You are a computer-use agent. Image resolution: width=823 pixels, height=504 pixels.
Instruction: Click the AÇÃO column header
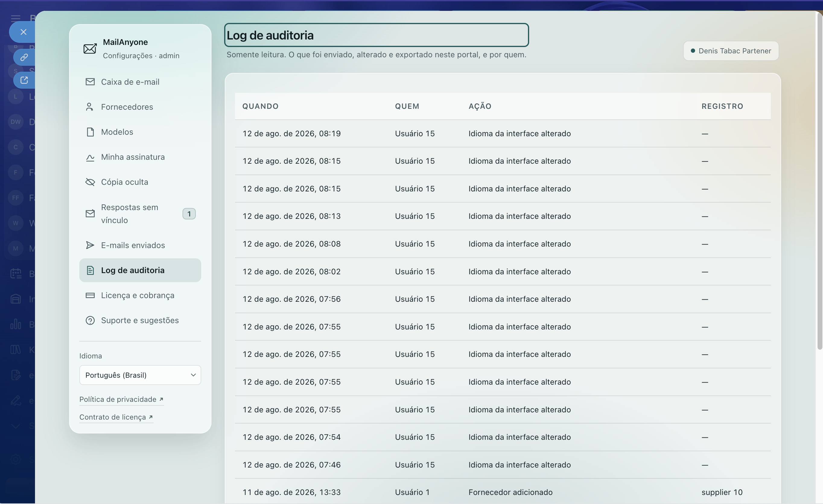[480, 106]
